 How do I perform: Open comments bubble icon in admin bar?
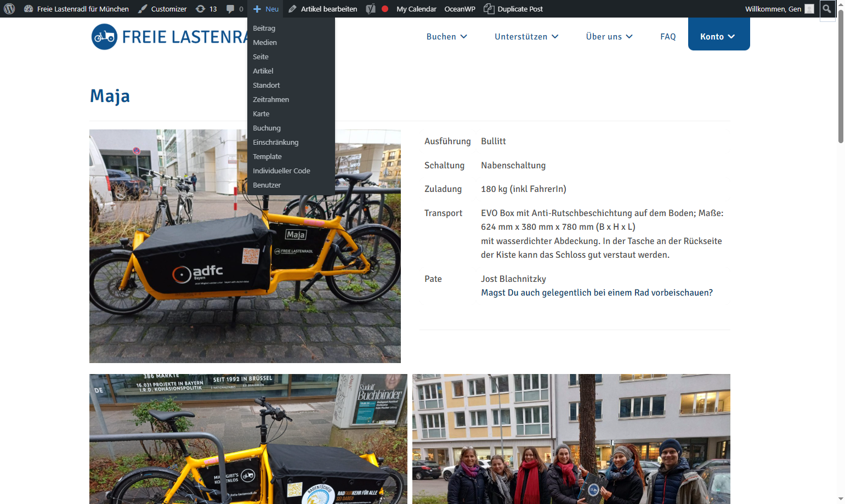[235, 9]
